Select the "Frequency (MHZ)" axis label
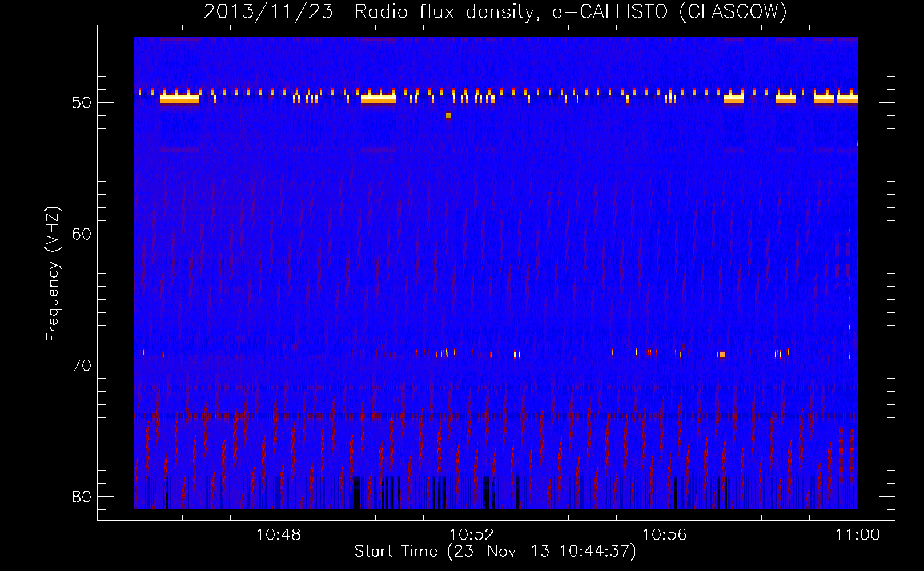The width and height of the screenshot is (924, 571). (x=53, y=274)
